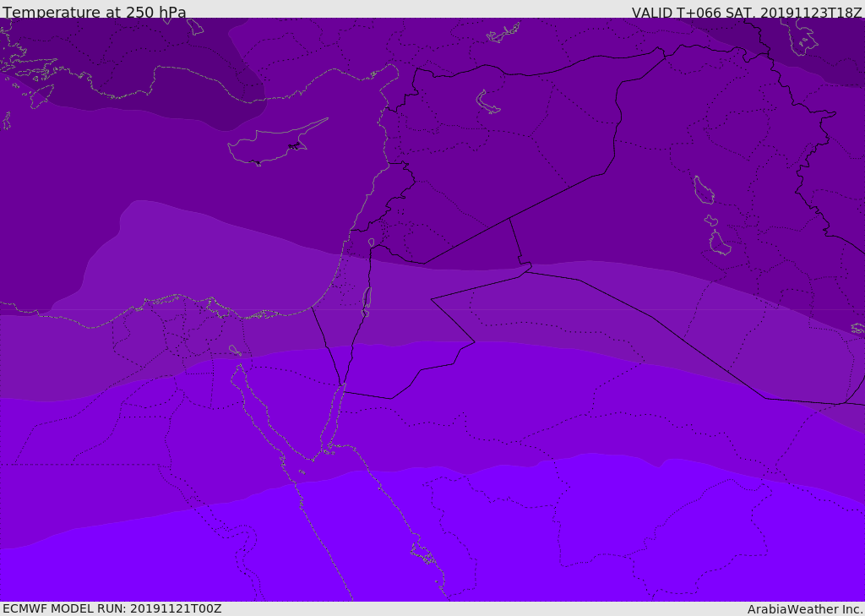Click the 'ArabiaWeather Inc' credit text
Screen dimensions: 865x616
(805, 609)
